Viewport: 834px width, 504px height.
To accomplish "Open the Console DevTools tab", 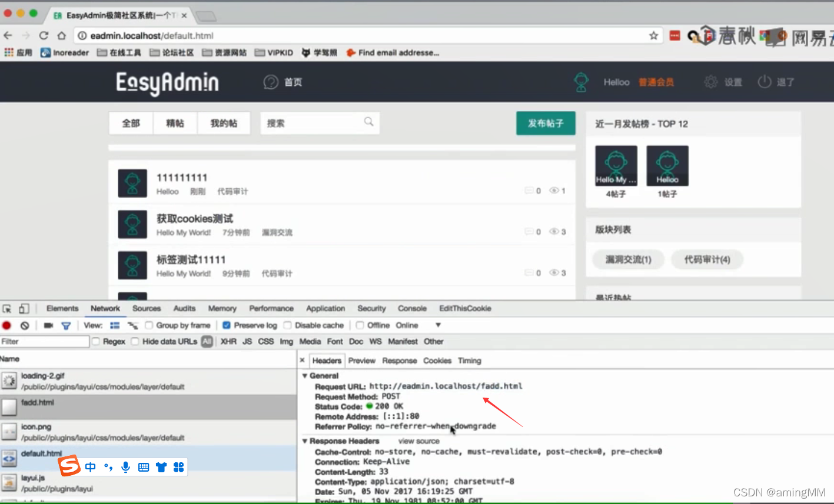I will pyautogui.click(x=412, y=309).
